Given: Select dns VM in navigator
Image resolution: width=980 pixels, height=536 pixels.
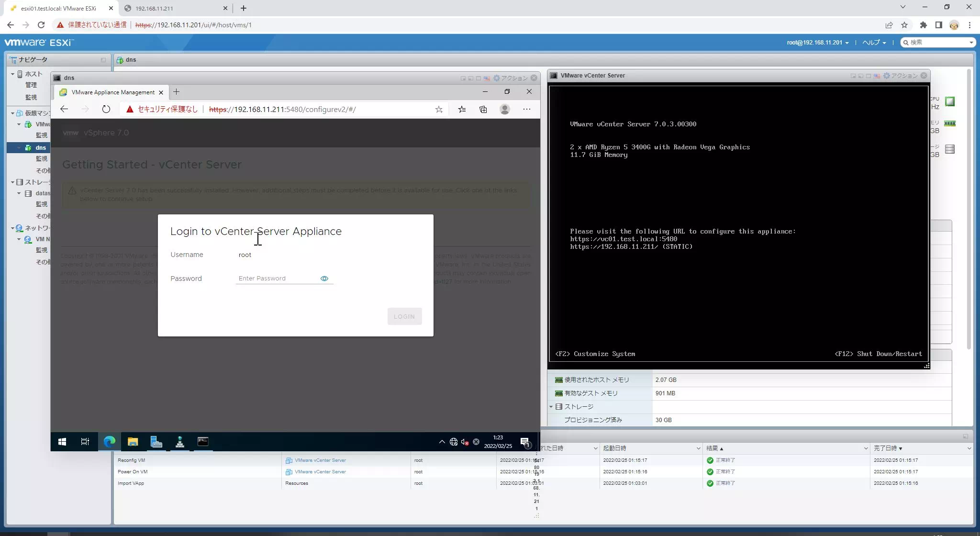Looking at the screenshot, I should [x=41, y=148].
